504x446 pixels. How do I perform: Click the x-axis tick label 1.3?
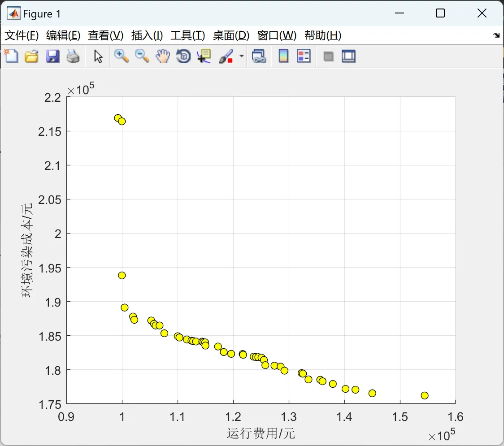289,417
